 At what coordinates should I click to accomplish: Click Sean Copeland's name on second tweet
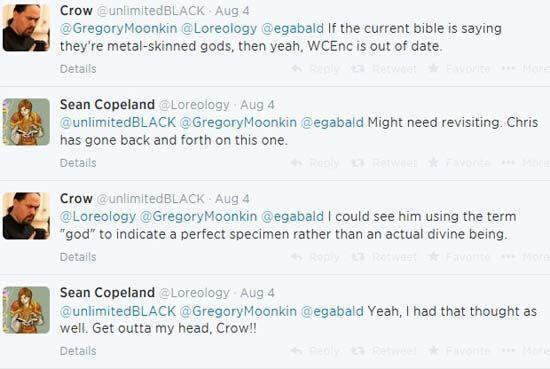[x=107, y=105]
